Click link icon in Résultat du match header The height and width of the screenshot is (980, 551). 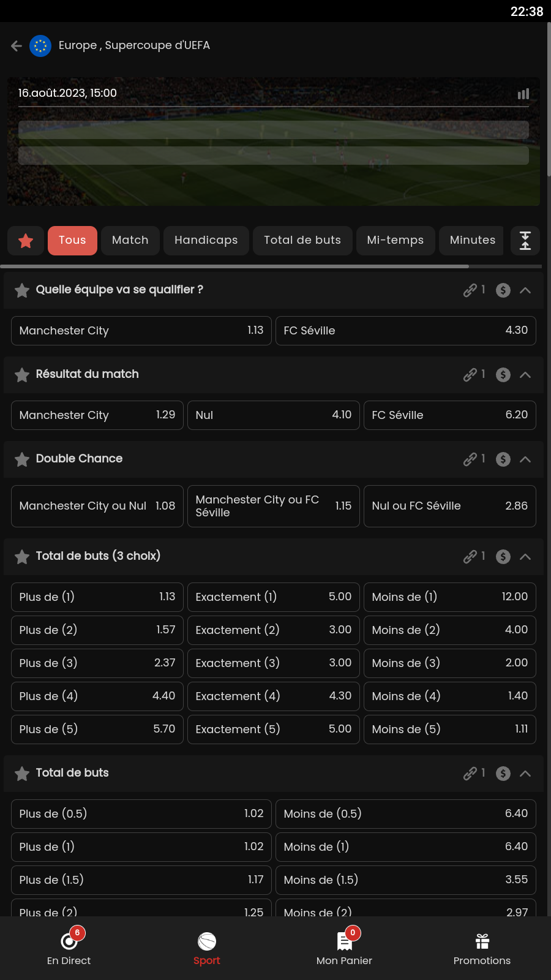click(x=470, y=375)
